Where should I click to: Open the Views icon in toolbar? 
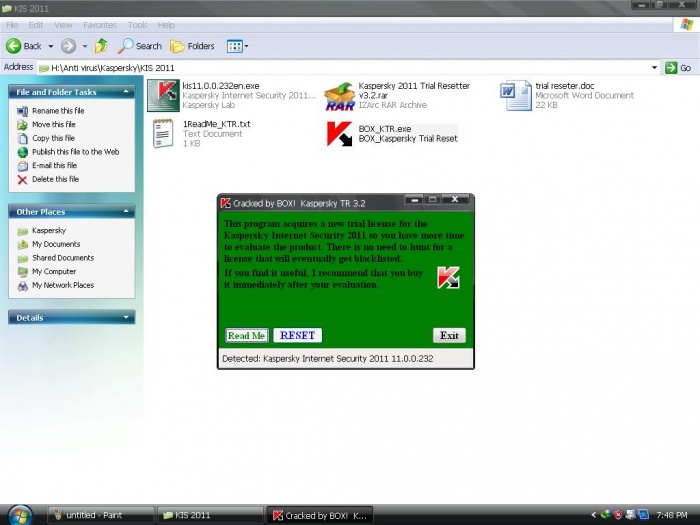(x=234, y=46)
